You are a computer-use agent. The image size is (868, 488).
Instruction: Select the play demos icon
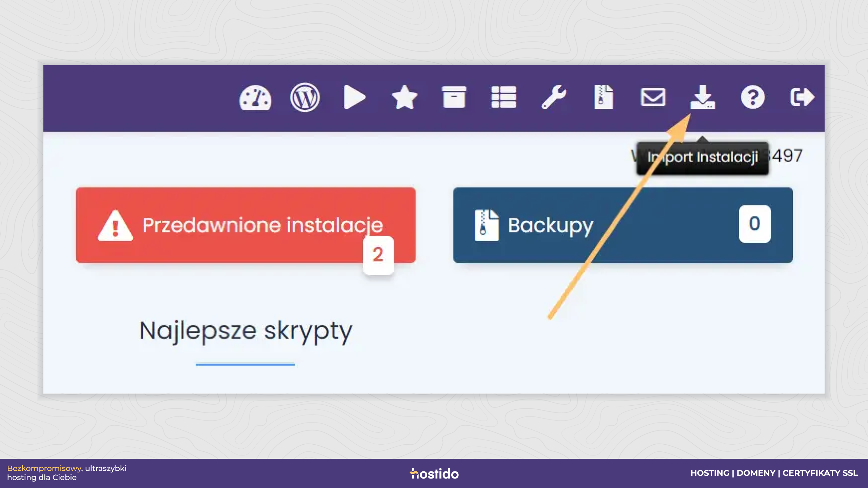pos(355,97)
